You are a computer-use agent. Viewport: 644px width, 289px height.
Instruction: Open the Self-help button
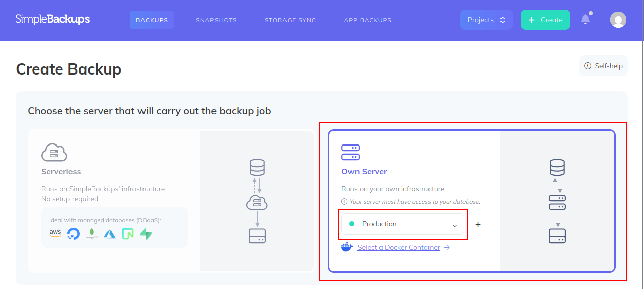point(603,66)
